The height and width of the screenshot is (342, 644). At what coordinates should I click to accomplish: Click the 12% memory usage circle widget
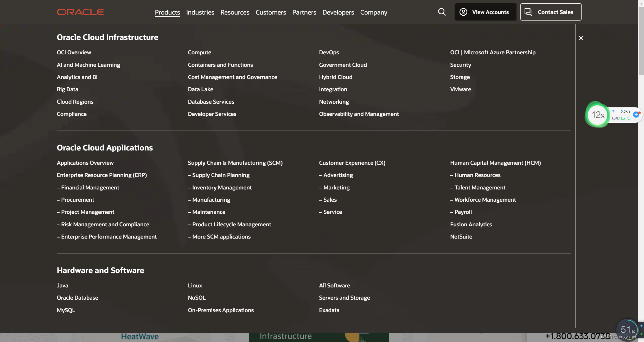point(598,115)
